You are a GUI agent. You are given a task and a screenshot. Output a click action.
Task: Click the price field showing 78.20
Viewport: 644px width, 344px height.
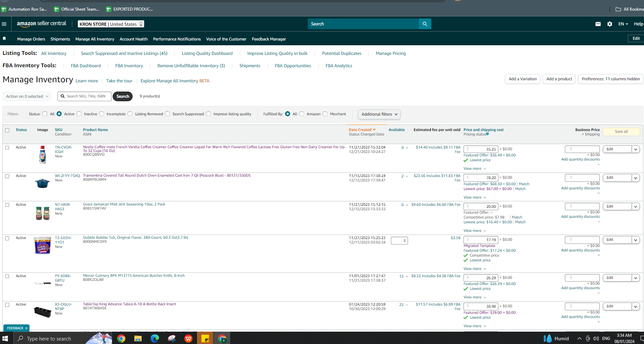(x=481, y=178)
